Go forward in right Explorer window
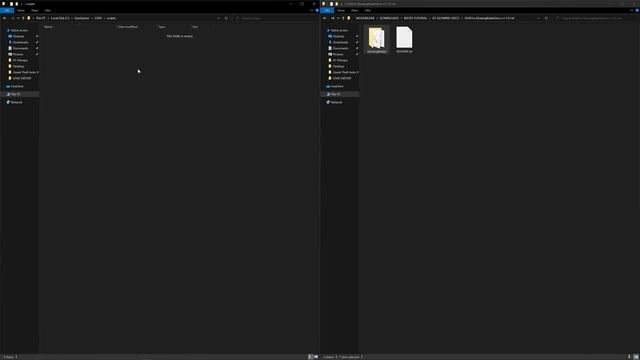640x360 pixels. (333, 18)
